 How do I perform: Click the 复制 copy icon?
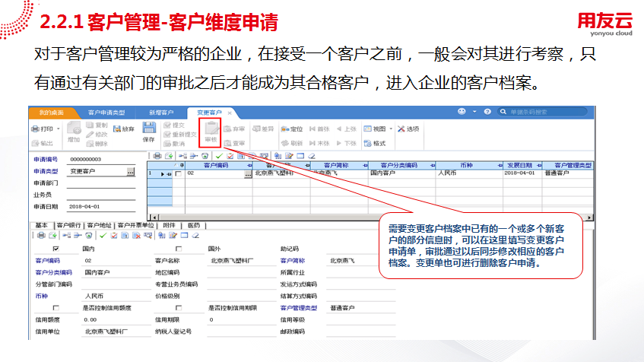click(90, 125)
